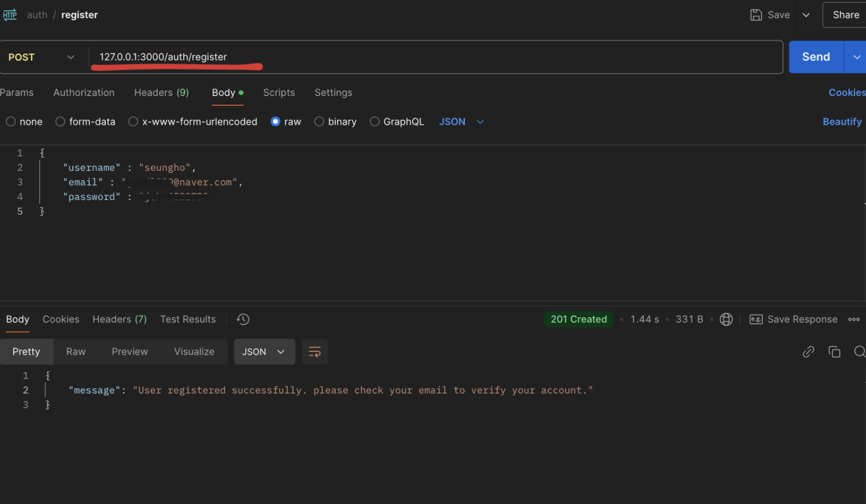Click Save Response

(802, 319)
